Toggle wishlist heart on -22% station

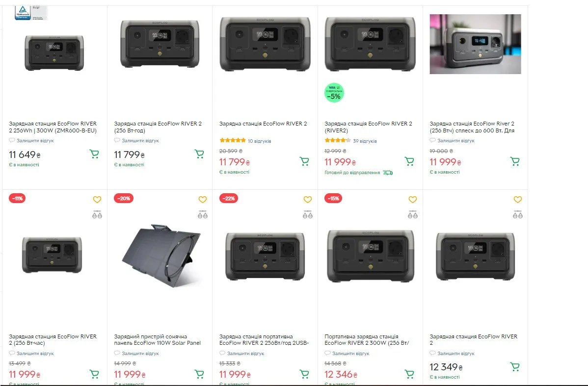pos(308,200)
